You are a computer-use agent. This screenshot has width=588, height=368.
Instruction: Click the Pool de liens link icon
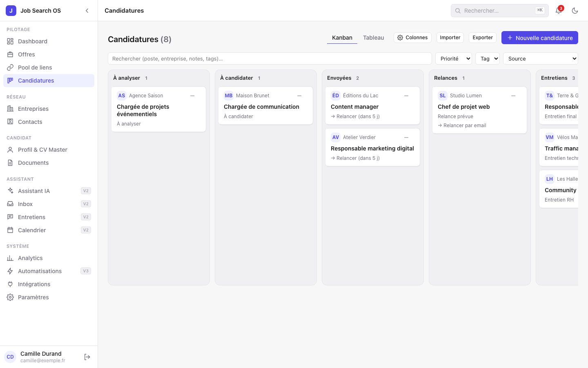tap(10, 67)
